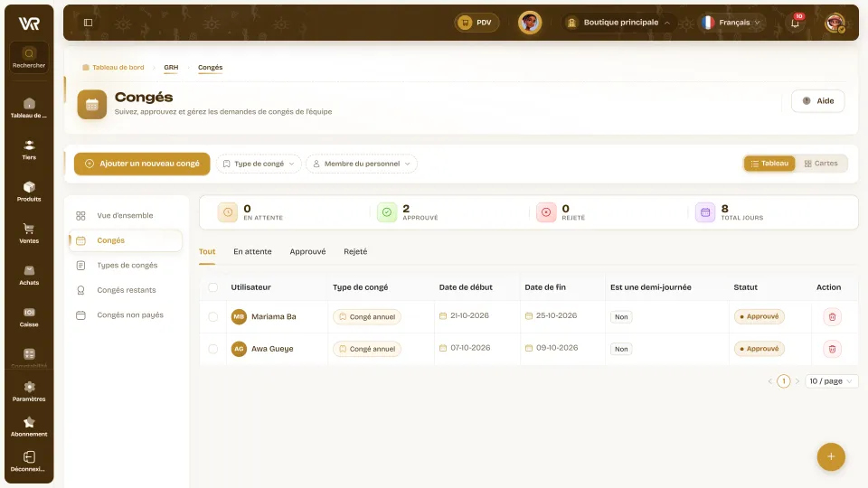This screenshot has height=488, width=868.
Task: Open Vue d'ensemble in side menu
Action: tap(126, 216)
